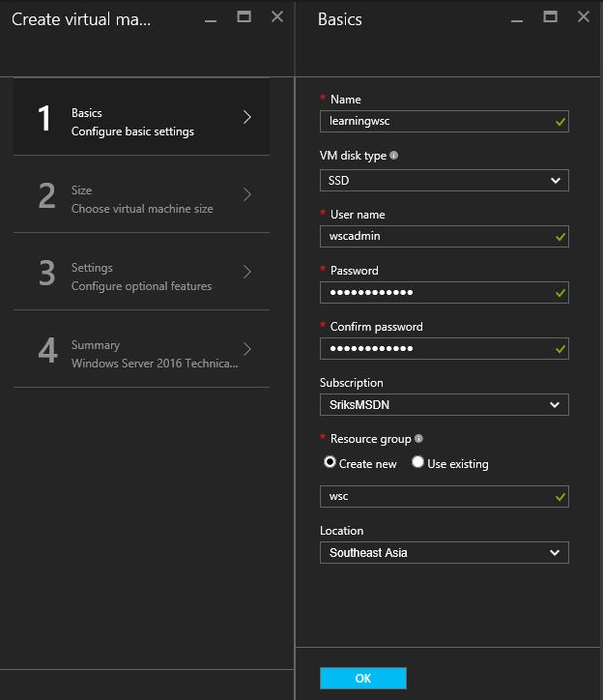Click the Resource group info icon

(x=417, y=439)
